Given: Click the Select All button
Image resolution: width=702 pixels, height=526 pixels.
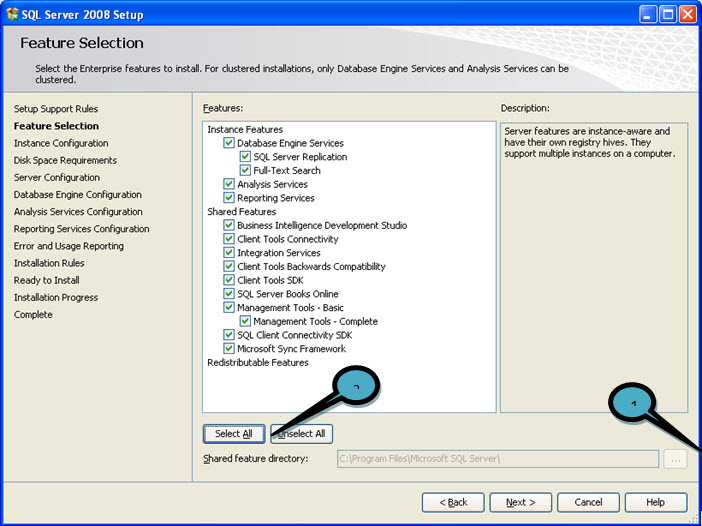Looking at the screenshot, I should 234,434.
